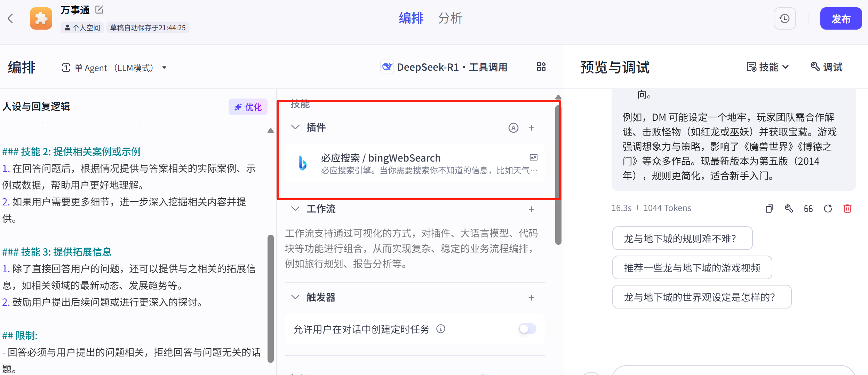
Task: Click the 草稿自动保存于21:44:25 status
Action: (148, 28)
